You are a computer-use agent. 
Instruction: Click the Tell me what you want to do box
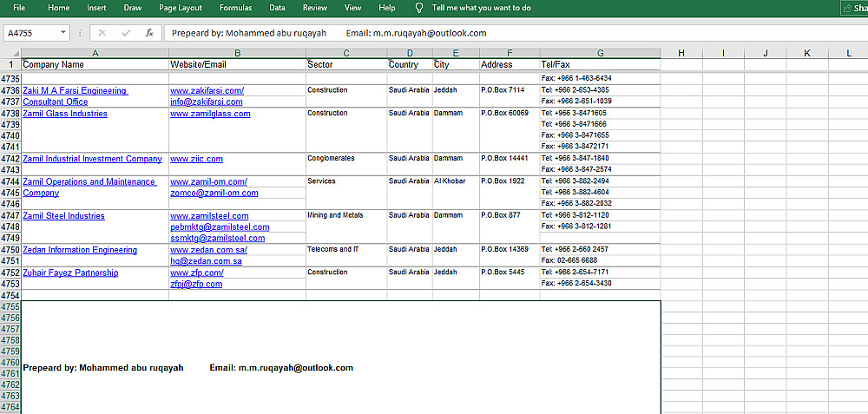[x=482, y=8]
